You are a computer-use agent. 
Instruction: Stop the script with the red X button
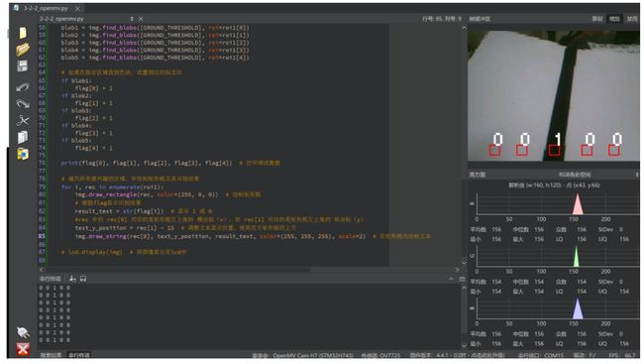point(23,349)
